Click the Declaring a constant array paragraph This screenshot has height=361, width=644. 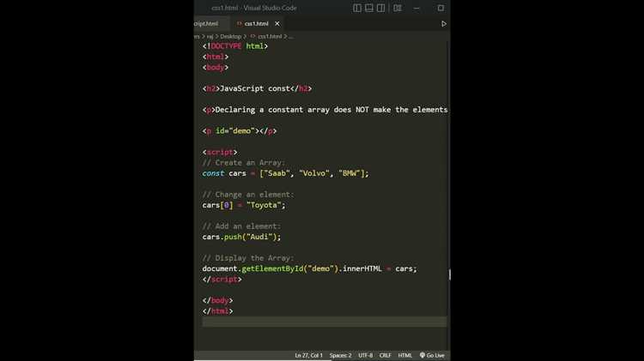325,110
